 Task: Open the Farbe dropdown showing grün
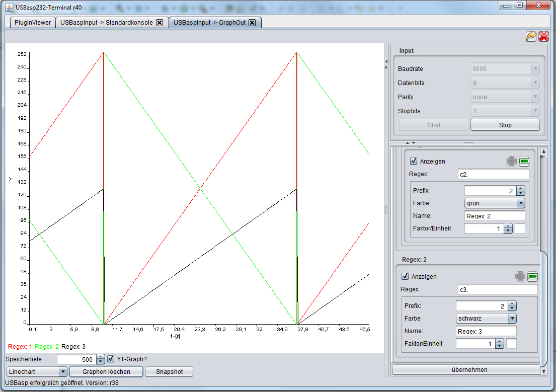494,203
